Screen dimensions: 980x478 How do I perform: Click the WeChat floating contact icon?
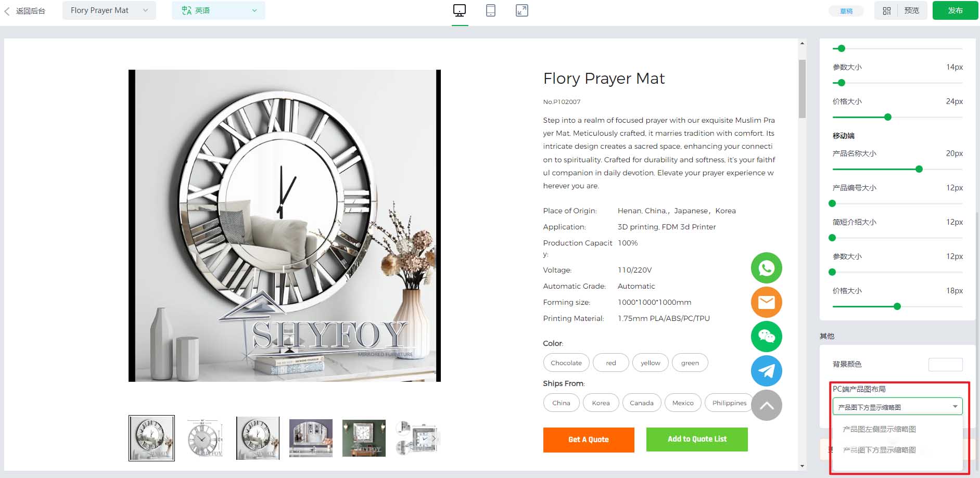(766, 337)
